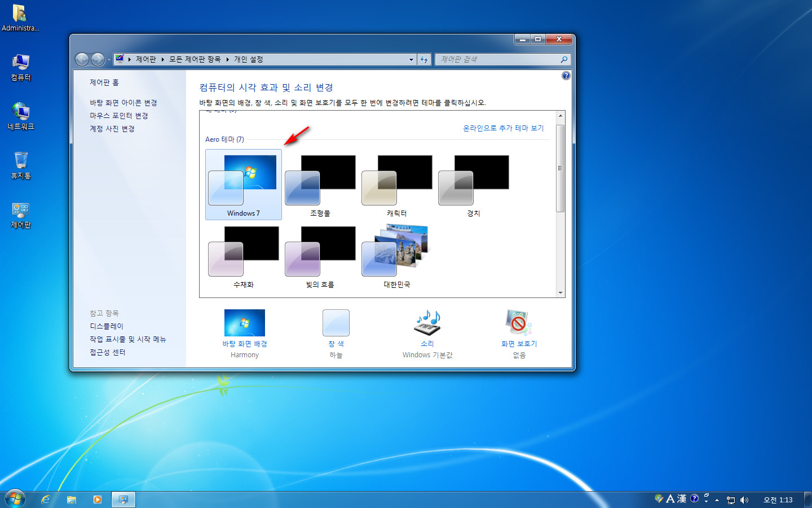The width and height of the screenshot is (812, 508).
Task: Open 창 색 (window color) settings
Action: [336, 333]
